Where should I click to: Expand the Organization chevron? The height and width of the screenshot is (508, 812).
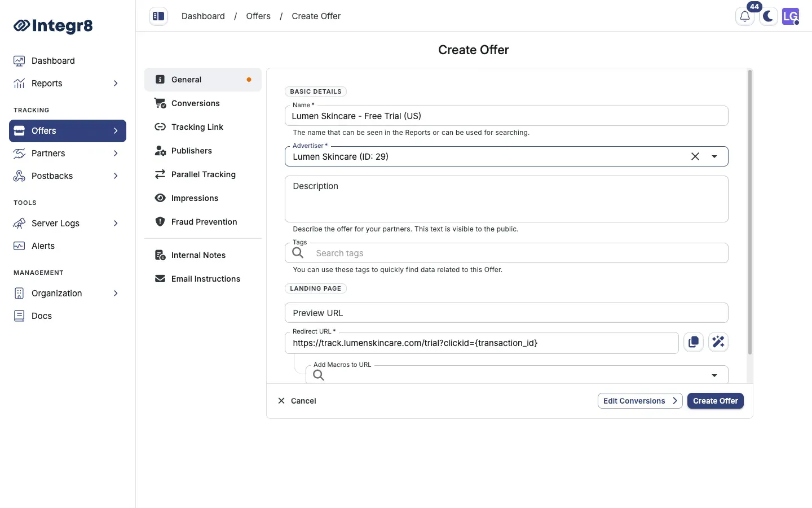116,294
